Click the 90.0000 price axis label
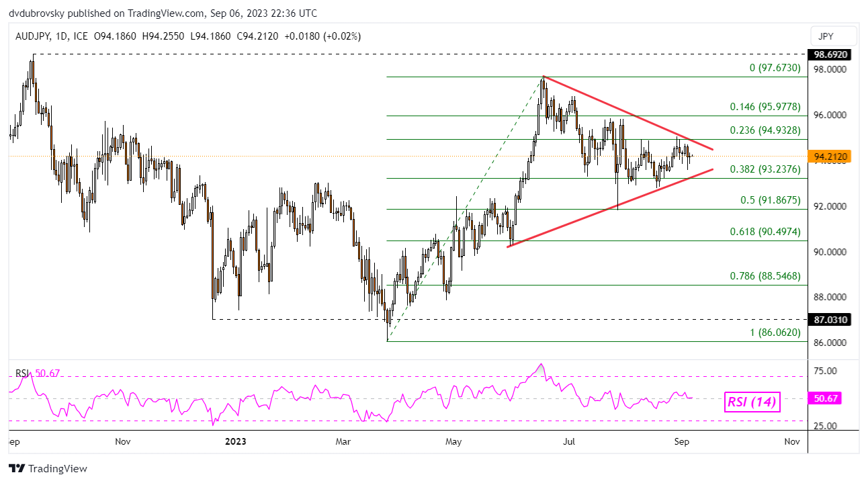The image size is (868, 483). (x=831, y=252)
